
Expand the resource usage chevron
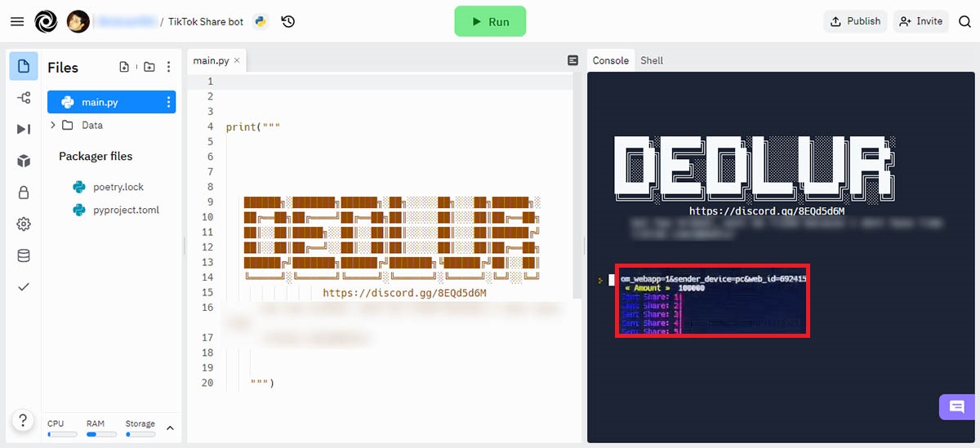(170, 428)
